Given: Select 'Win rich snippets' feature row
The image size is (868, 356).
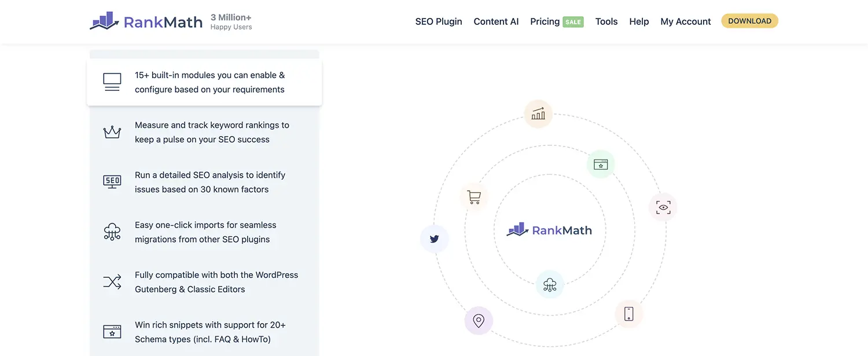Looking at the screenshot, I should [x=204, y=332].
